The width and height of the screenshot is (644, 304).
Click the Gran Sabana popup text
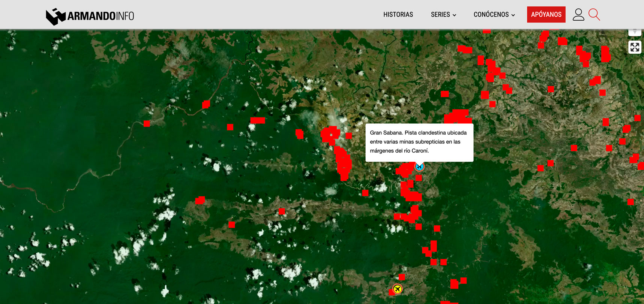tap(419, 142)
